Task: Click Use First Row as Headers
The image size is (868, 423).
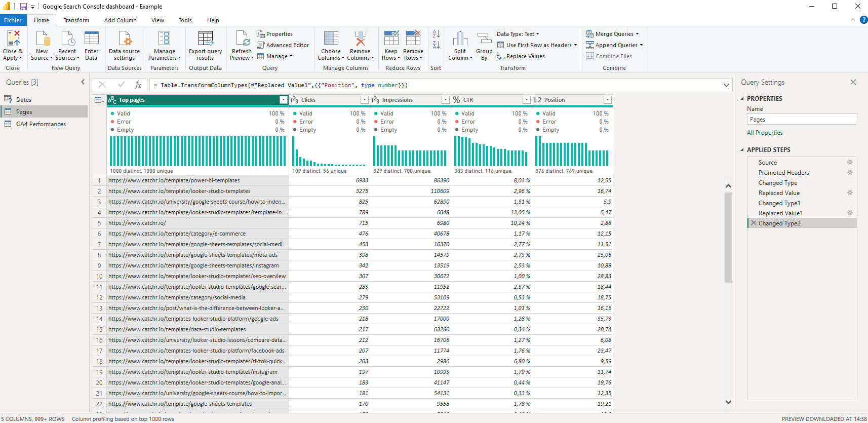Action: point(537,45)
